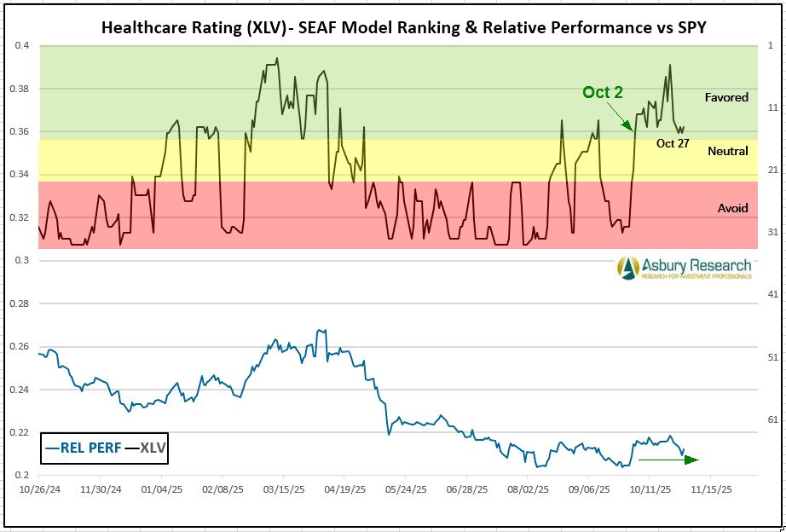This screenshot has height=532, width=786.
Task: Select the 10/26/24 date on x-axis
Action: click(x=39, y=491)
